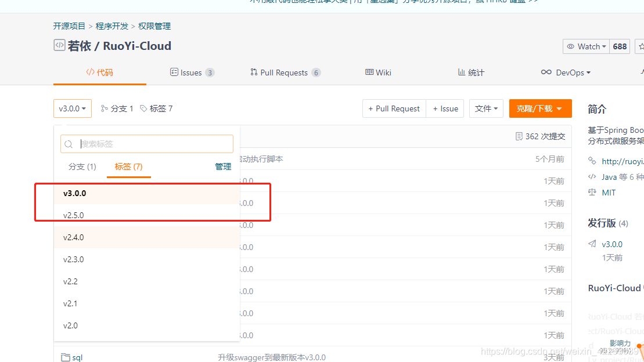Screen dimensions: 644x362
Task: Click the release paper-plane icon
Action: [592, 244]
